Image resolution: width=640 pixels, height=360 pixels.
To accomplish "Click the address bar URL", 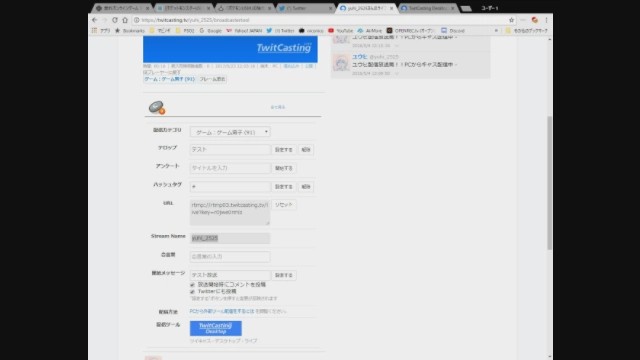I will (195, 20).
